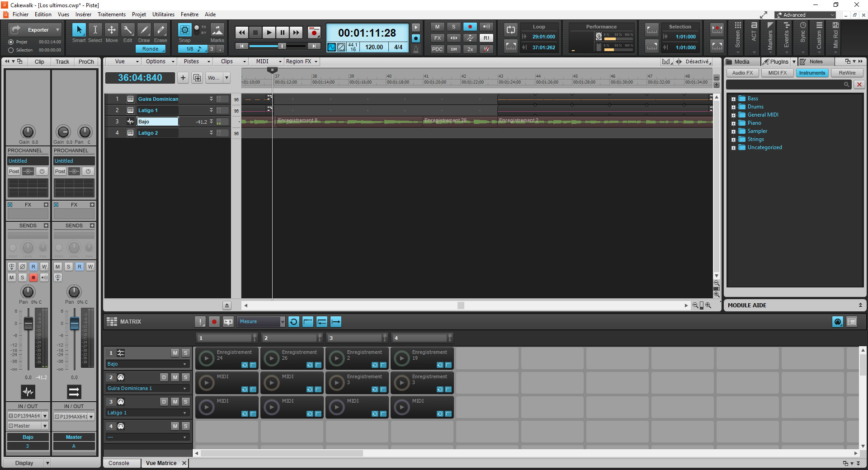The height and width of the screenshot is (470, 868).
Task: Solo Matrix row 2 Guira Dominicana
Action: point(185,377)
